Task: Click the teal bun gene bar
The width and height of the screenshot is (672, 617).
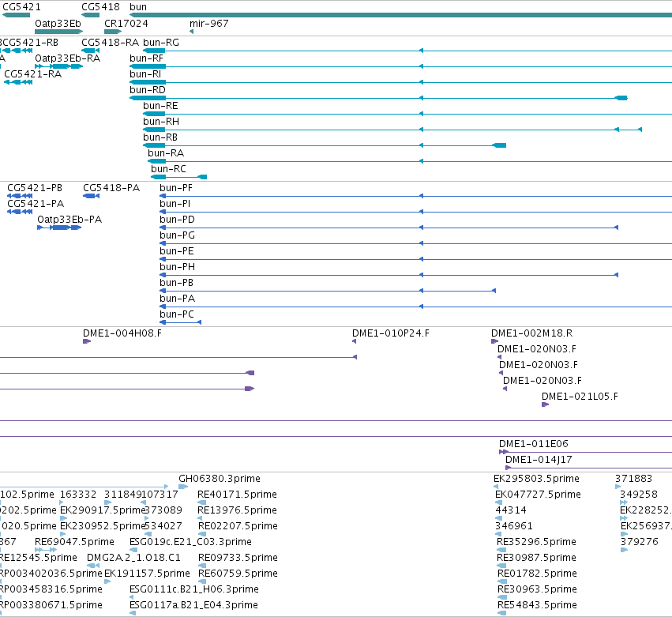Action: [x=400, y=15]
